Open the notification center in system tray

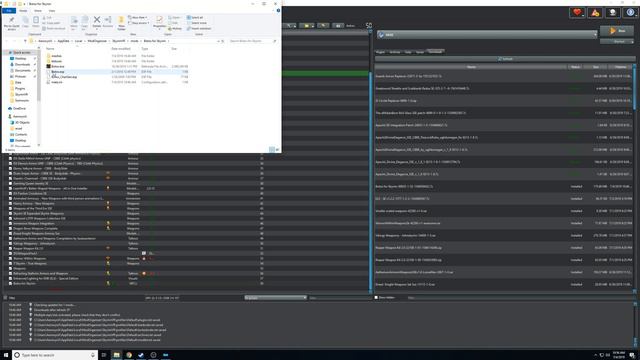[x=631, y=355]
